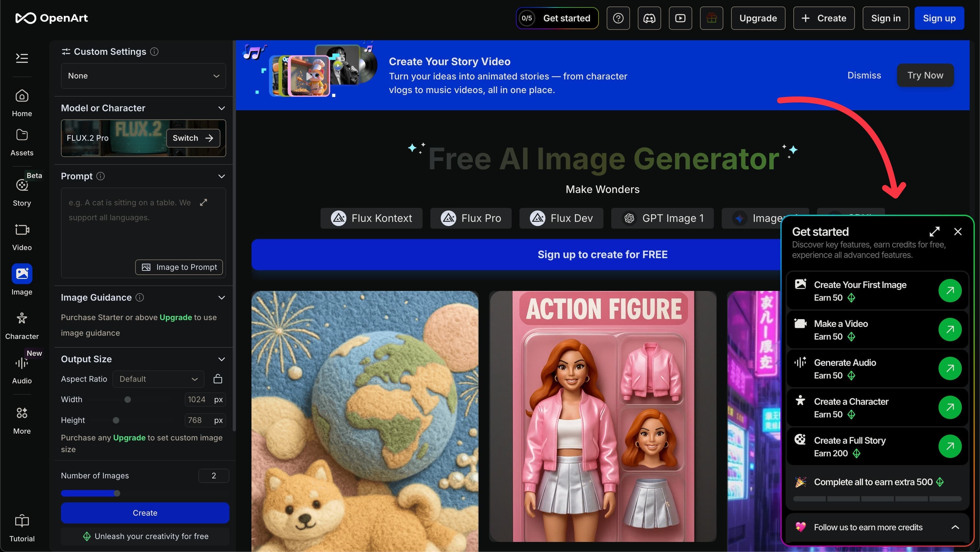Click Upgrade link for custom image size

click(x=129, y=438)
